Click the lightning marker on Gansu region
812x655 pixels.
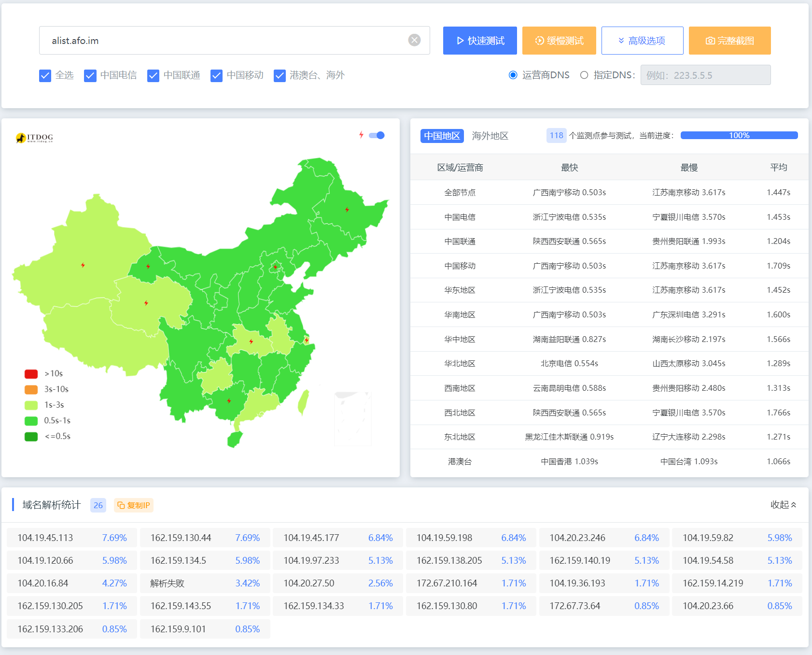coord(148,267)
